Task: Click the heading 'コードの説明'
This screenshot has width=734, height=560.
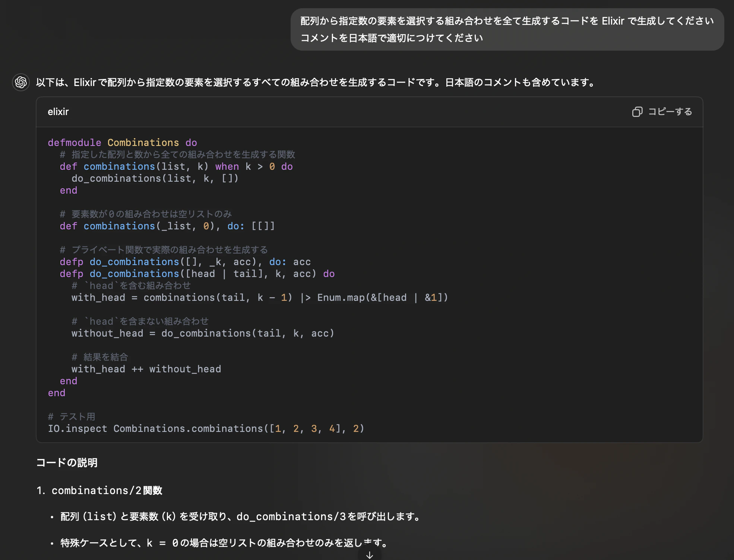Action: (x=67, y=463)
